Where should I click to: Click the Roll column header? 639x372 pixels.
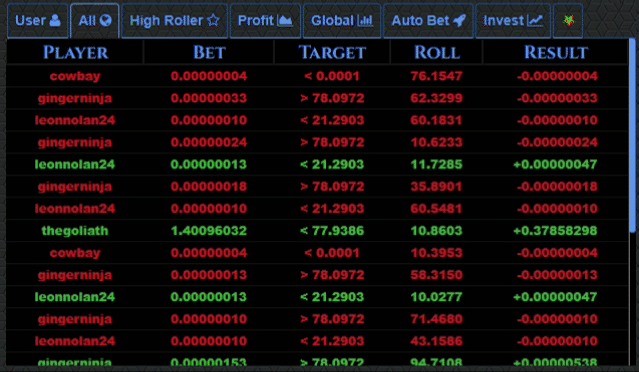(x=436, y=52)
